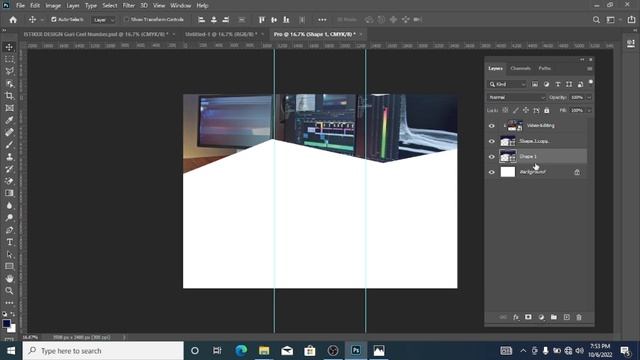The image size is (640, 360).
Task: Enable Show Transform Controls checkbox
Action: point(127,20)
